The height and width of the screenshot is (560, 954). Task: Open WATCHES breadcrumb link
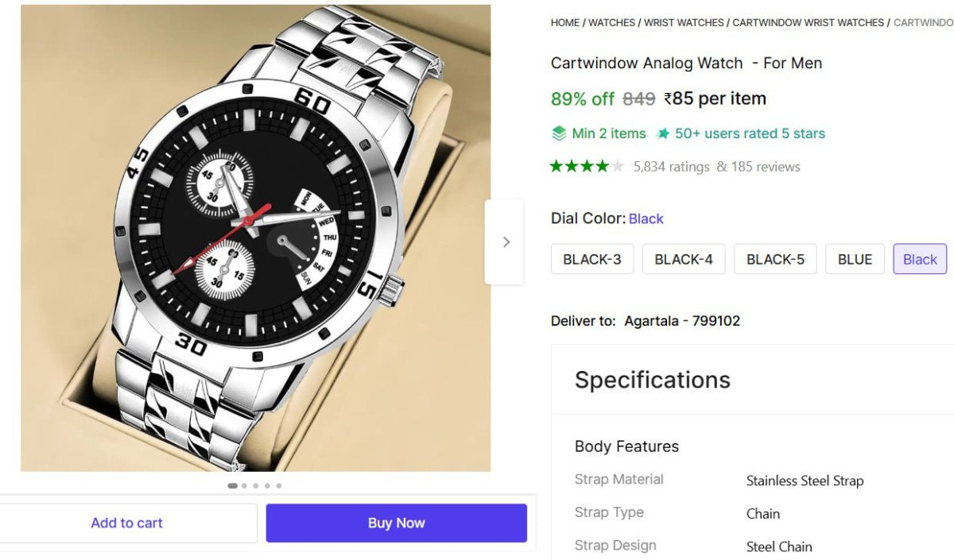tap(611, 23)
